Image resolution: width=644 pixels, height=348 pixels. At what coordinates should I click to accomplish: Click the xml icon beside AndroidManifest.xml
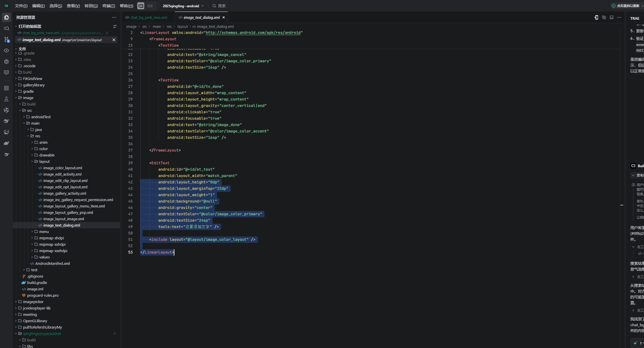pyautogui.click(x=32, y=263)
